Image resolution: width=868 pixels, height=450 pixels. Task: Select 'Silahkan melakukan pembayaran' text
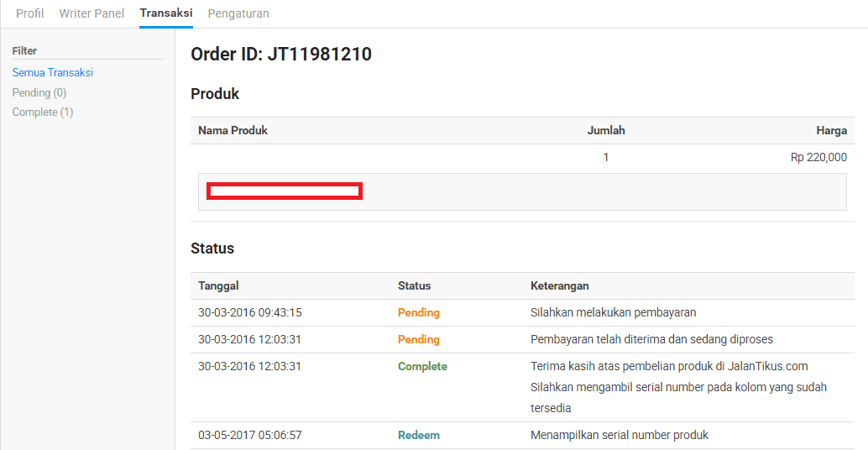tap(614, 312)
